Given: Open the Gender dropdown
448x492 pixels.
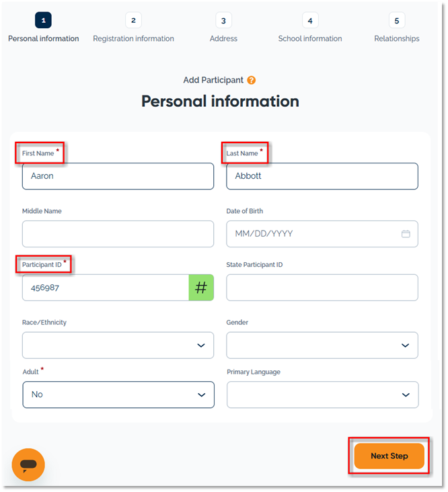Looking at the screenshot, I should pyautogui.click(x=322, y=345).
